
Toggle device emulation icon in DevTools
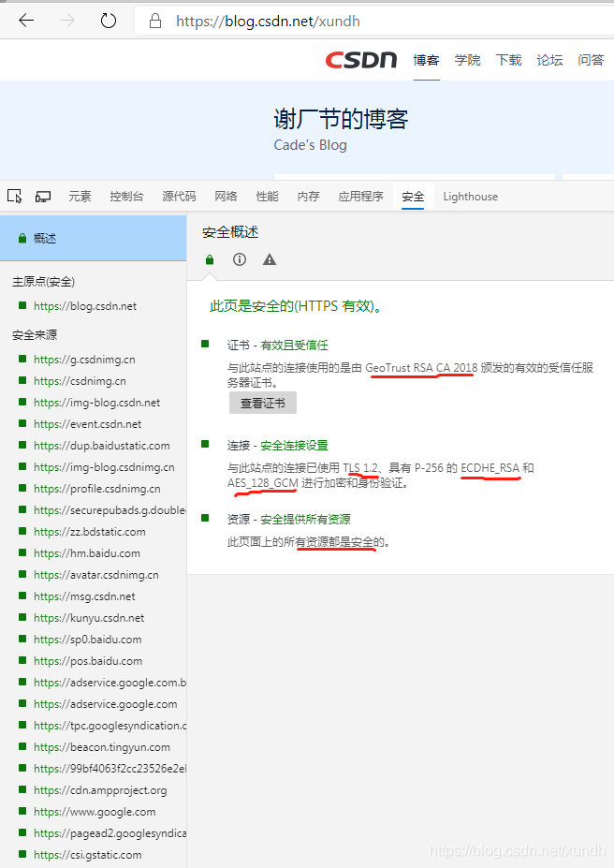point(43,197)
